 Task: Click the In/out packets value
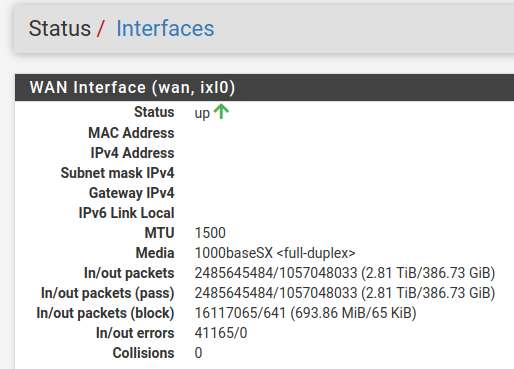(345, 273)
